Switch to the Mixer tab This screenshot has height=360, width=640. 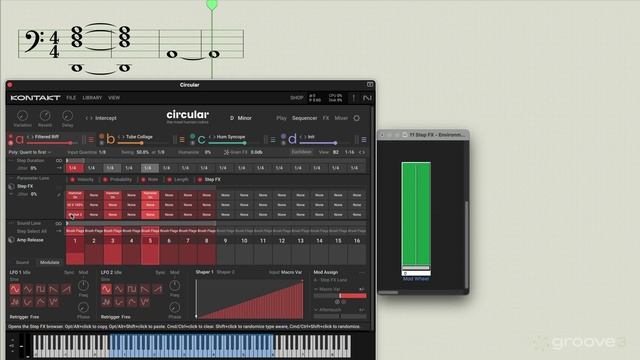point(341,118)
